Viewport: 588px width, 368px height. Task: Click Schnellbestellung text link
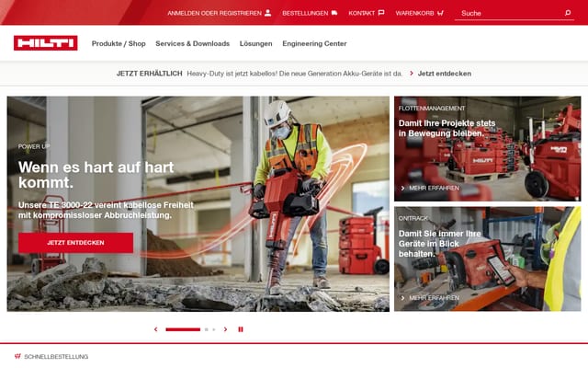(56, 357)
